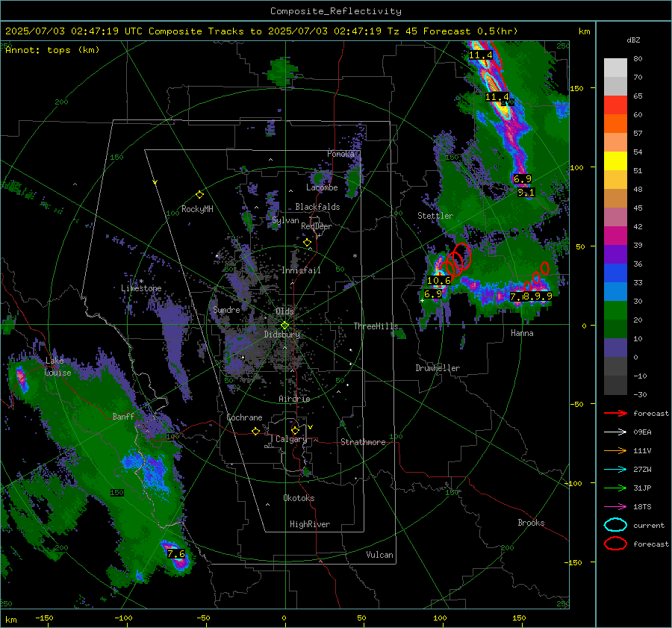Select the purple 36-39 dBZ swatch

(x=615, y=255)
